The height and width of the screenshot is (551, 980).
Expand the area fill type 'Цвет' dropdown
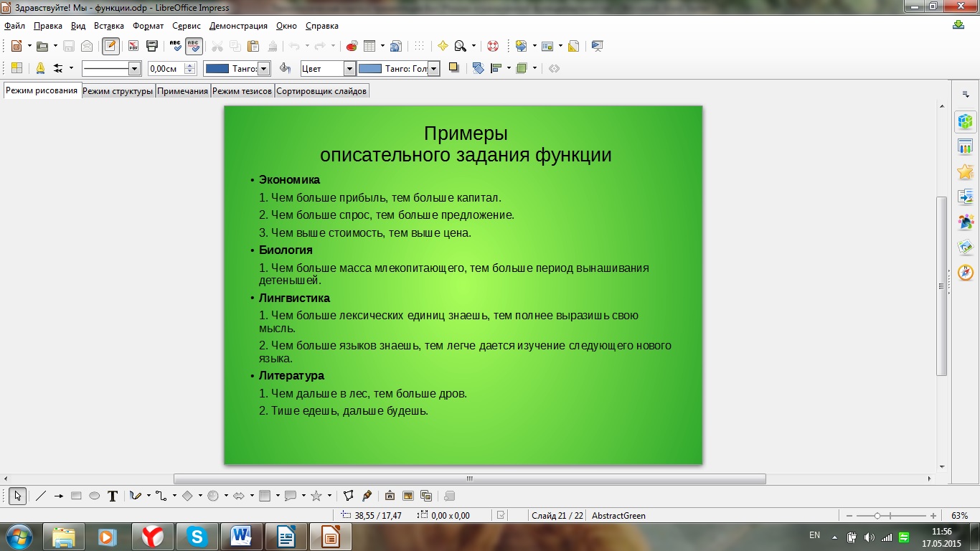[349, 69]
